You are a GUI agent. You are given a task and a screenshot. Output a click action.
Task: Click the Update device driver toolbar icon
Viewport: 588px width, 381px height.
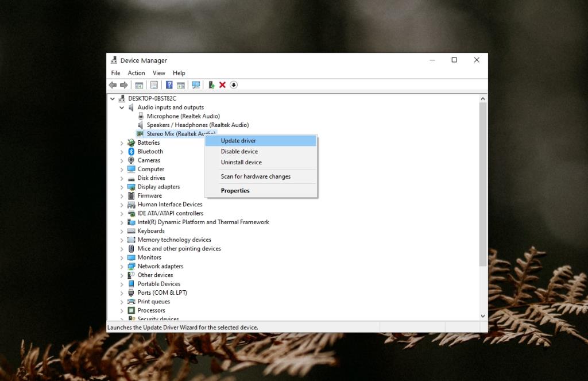(211, 84)
